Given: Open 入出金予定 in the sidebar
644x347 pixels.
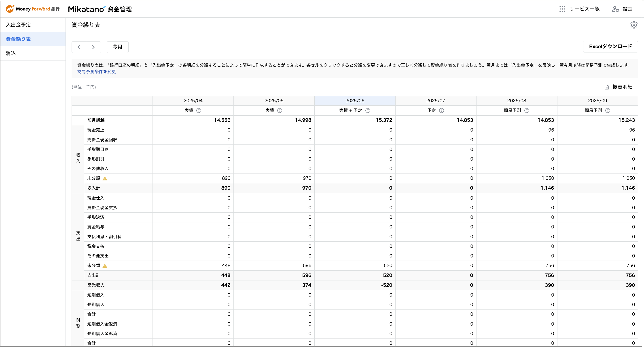Looking at the screenshot, I should tap(33, 25).
